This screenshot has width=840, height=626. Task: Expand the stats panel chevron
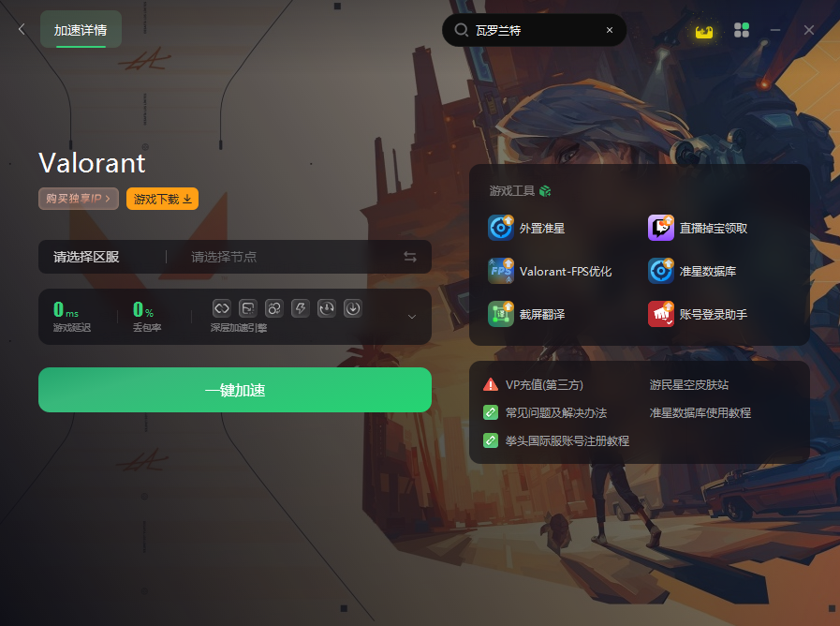[x=412, y=317]
